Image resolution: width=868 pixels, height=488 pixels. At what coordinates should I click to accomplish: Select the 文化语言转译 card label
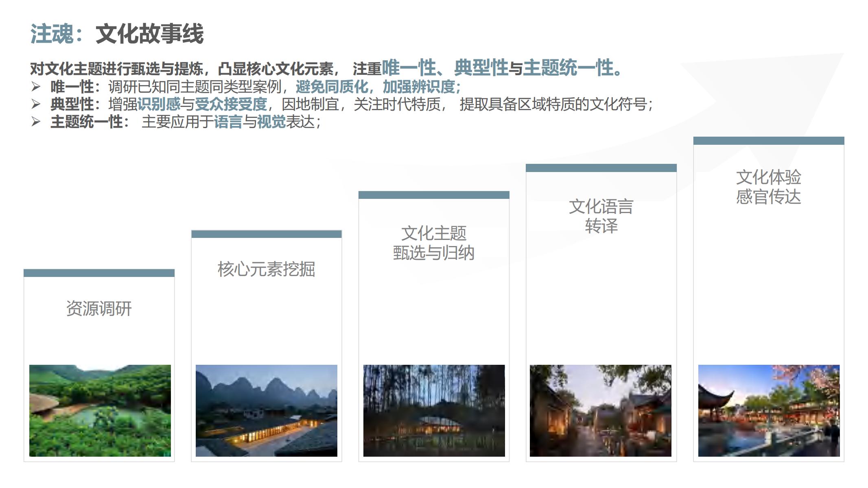coord(601,216)
